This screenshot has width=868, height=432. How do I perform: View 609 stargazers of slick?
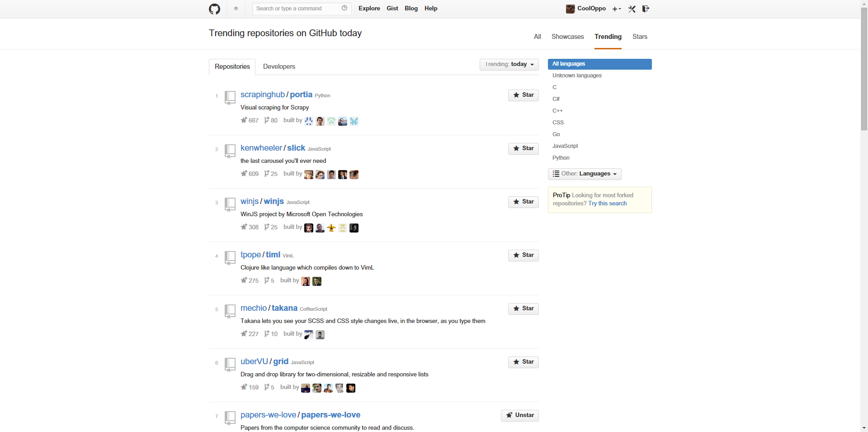pos(250,174)
